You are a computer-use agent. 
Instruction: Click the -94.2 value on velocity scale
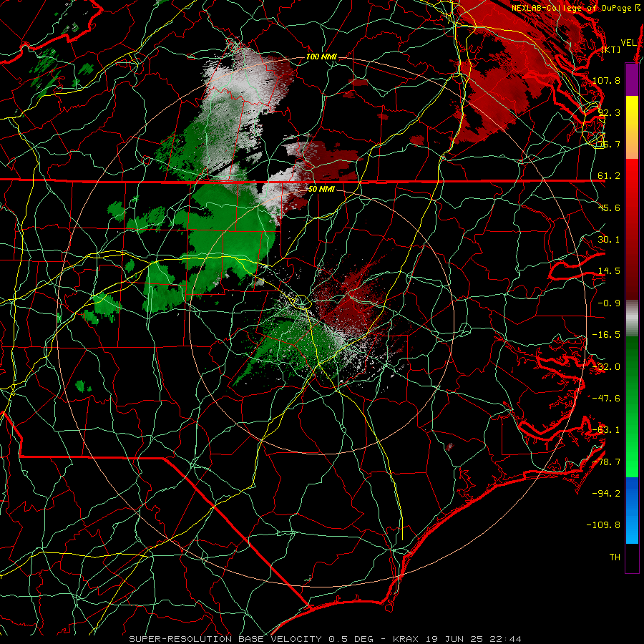[x=606, y=494]
